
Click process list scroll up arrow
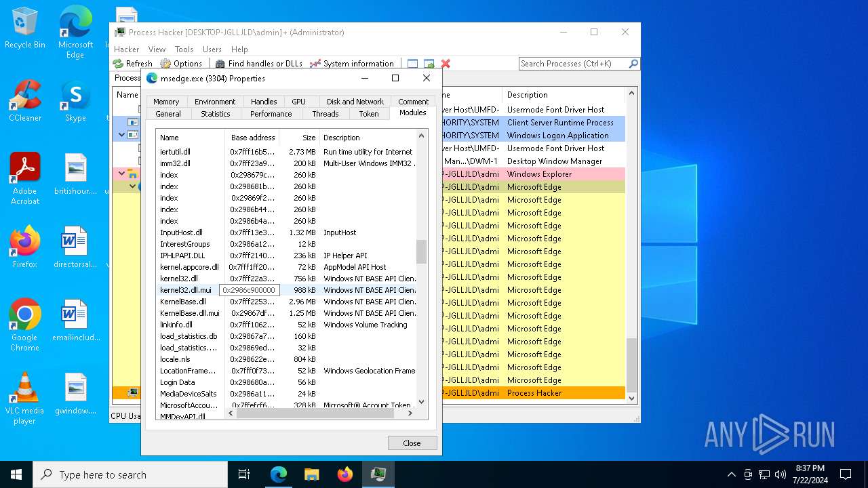(x=631, y=94)
